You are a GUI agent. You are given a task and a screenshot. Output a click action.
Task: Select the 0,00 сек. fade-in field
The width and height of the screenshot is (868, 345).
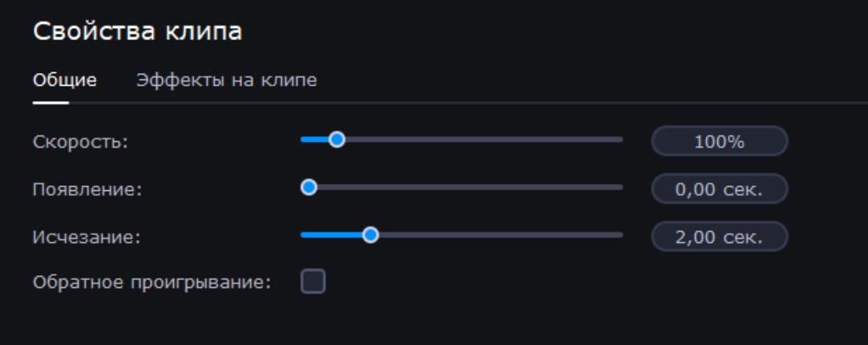(x=720, y=189)
